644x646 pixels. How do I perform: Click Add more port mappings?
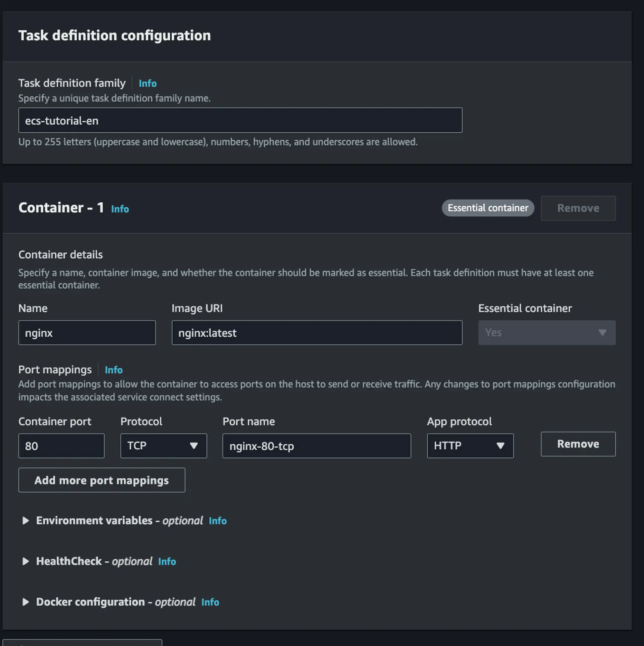click(102, 480)
